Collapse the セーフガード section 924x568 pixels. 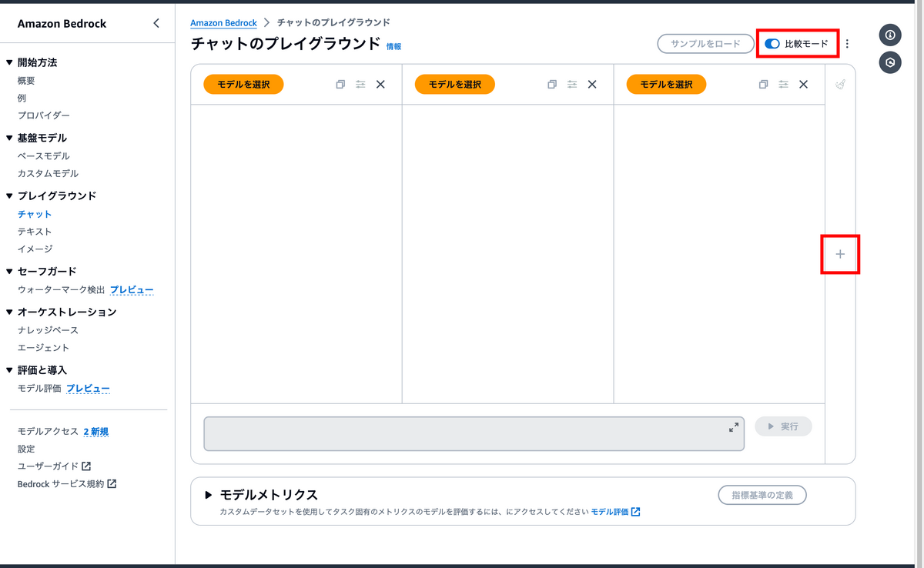point(9,271)
